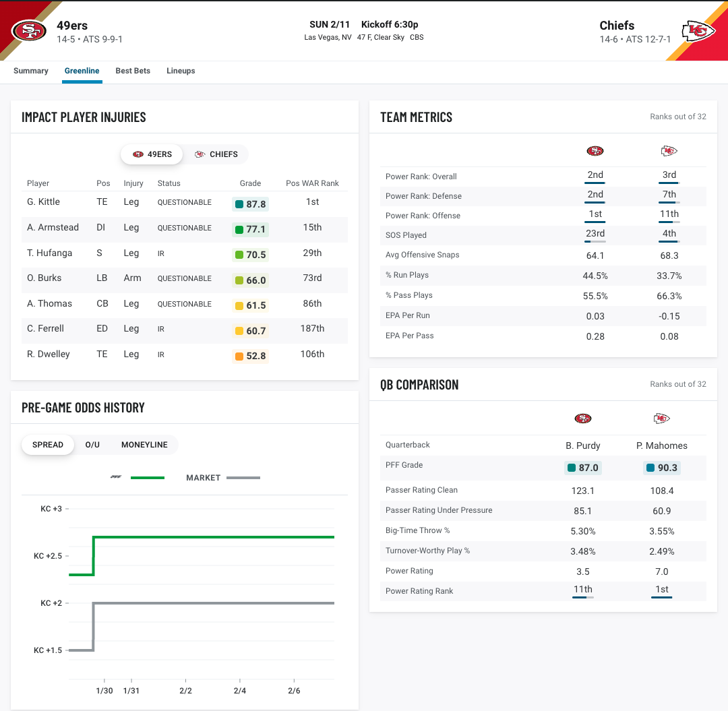Click the Chiefs logo in the page header
Screen dimensions: 728x711
point(698,31)
